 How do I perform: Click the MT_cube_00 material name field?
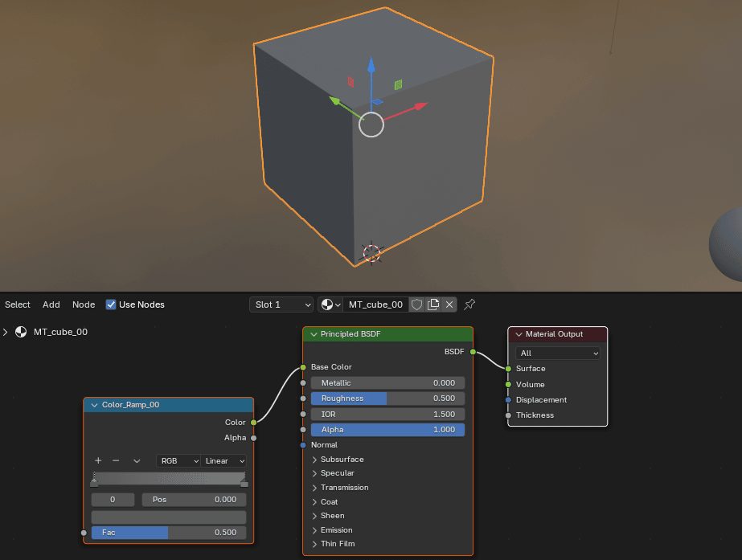coord(375,305)
